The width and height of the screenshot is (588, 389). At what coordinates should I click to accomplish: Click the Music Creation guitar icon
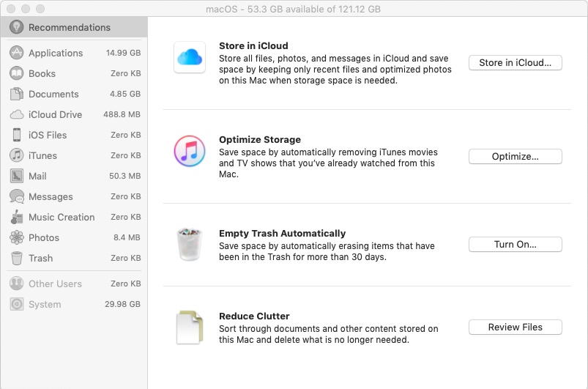click(16, 217)
